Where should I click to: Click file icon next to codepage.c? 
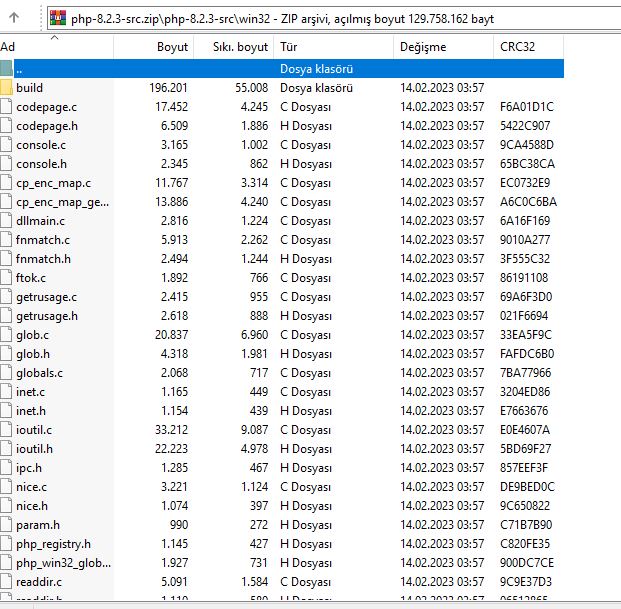[6, 107]
